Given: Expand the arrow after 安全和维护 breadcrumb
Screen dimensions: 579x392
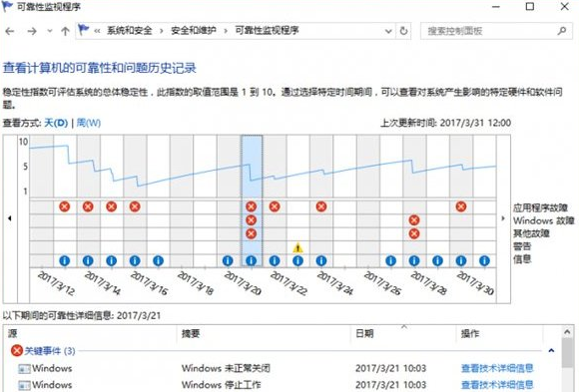Looking at the screenshot, I should (x=226, y=31).
